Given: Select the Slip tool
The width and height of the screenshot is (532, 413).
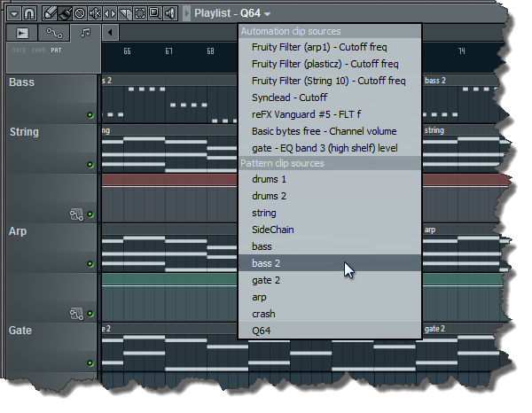Looking at the screenshot, I should 110,13.
